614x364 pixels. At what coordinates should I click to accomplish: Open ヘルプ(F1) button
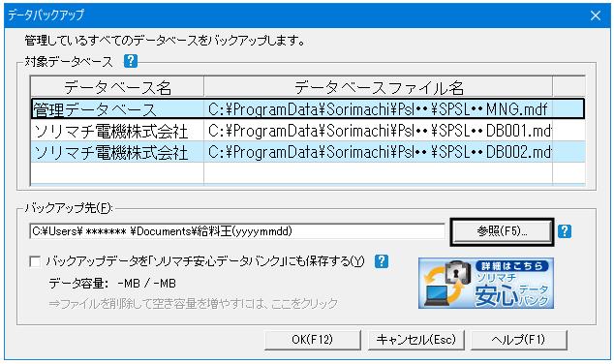click(x=518, y=340)
